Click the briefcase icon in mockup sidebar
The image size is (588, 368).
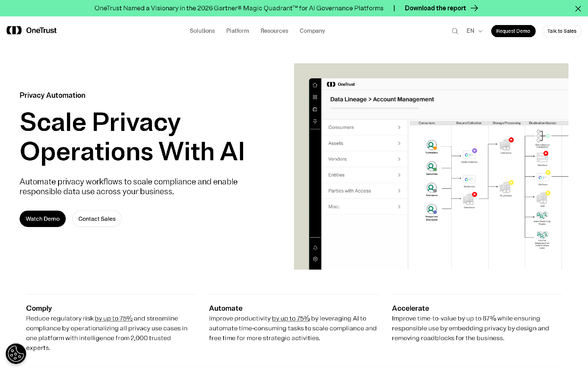pyautogui.click(x=315, y=109)
